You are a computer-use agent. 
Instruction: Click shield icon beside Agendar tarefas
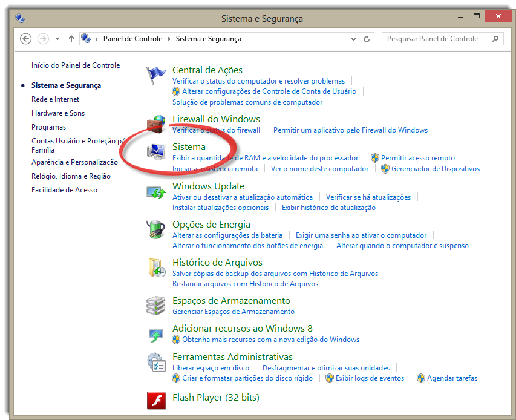click(x=421, y=378)
